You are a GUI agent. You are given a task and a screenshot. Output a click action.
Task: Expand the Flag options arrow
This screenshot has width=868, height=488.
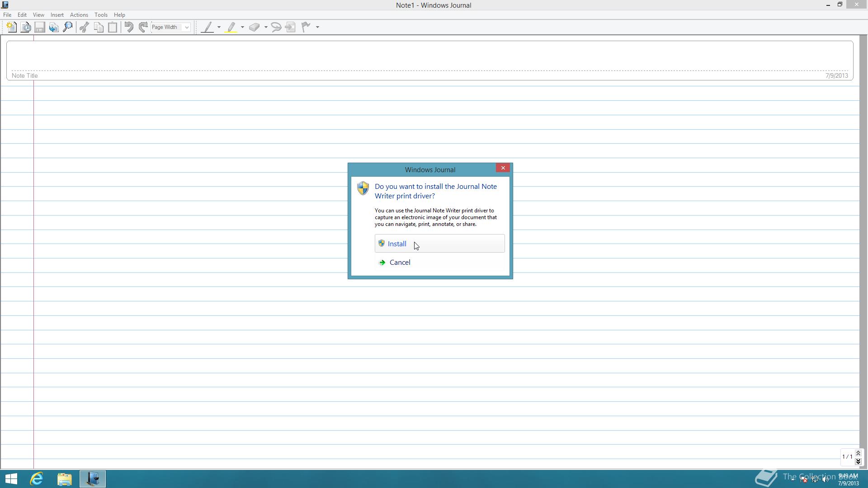(x=317, y=27)
